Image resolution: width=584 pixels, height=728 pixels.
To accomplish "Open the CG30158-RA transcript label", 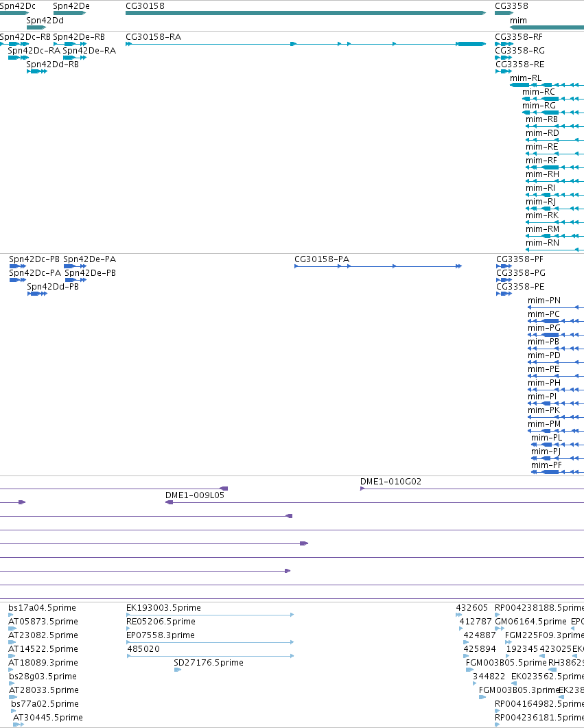I will pos(153,37).
